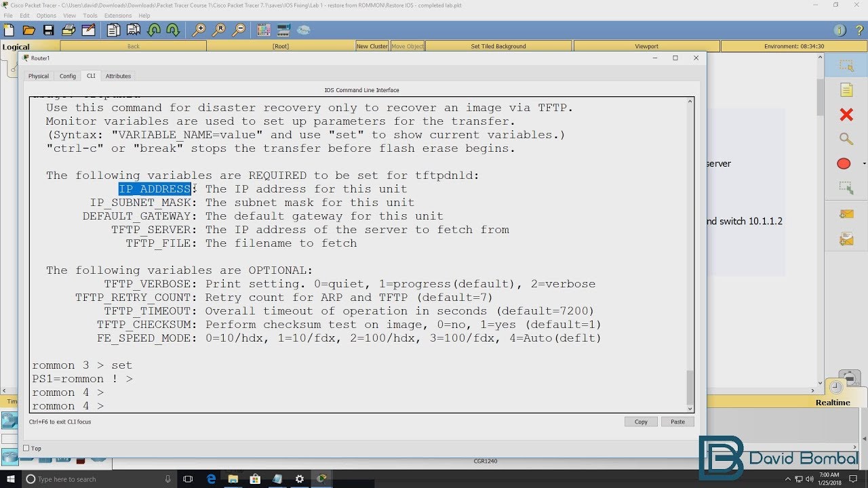The image size is (868, 488).
Task: Open a file with the folder icon
Action: pos(28,30)
